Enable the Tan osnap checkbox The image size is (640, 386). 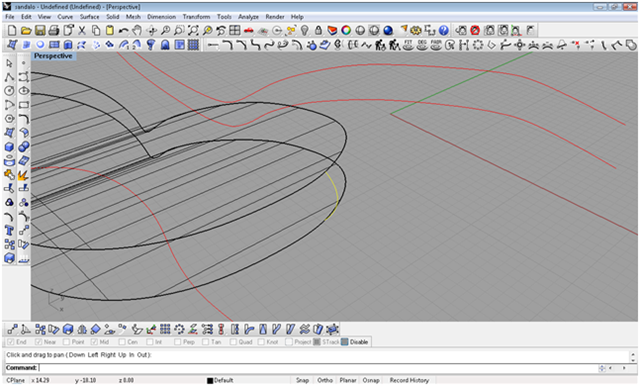click(x=205, y=342)
